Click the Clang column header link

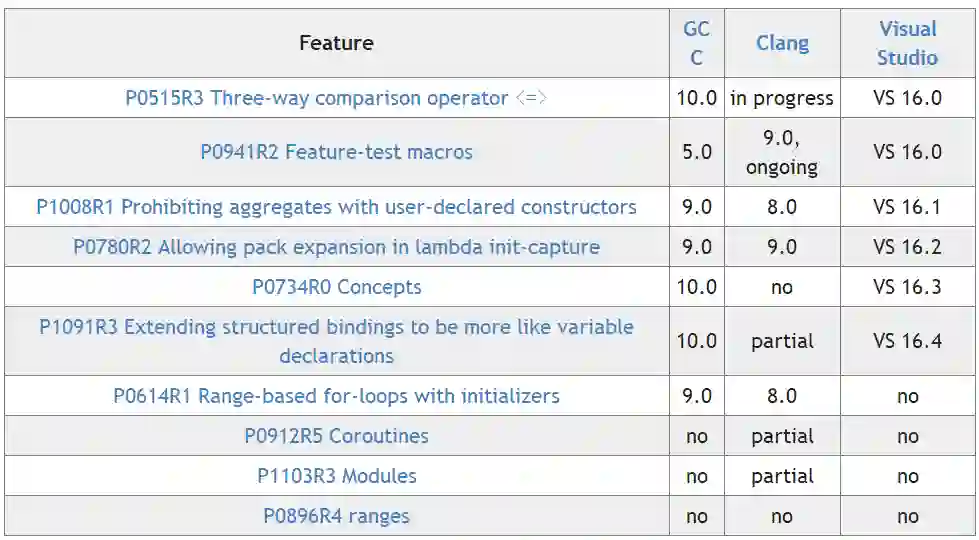tap(782, 43)
